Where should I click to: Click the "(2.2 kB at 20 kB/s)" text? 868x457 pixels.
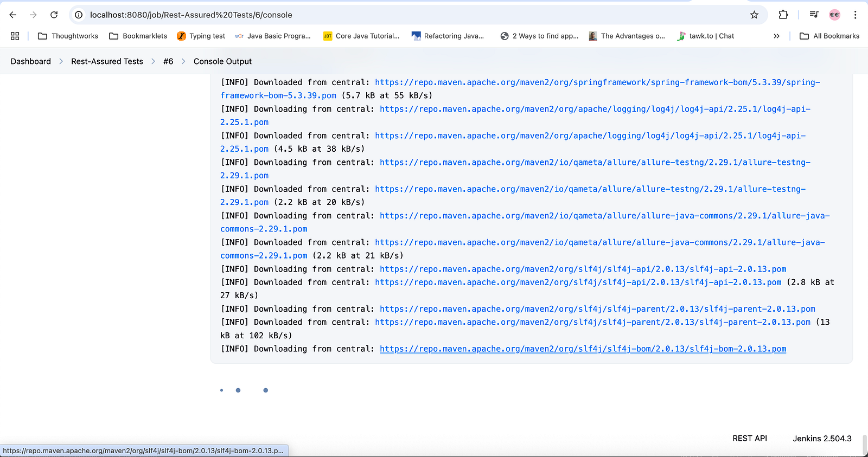319,202
